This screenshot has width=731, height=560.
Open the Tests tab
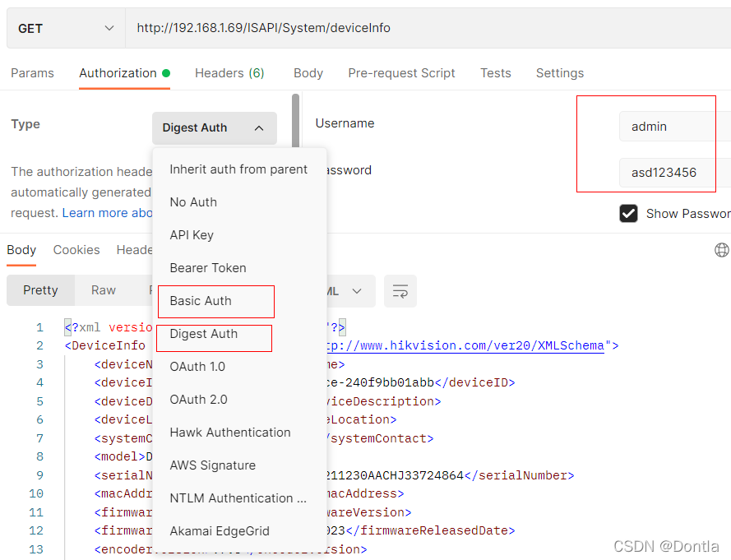[x=496, y=72]
